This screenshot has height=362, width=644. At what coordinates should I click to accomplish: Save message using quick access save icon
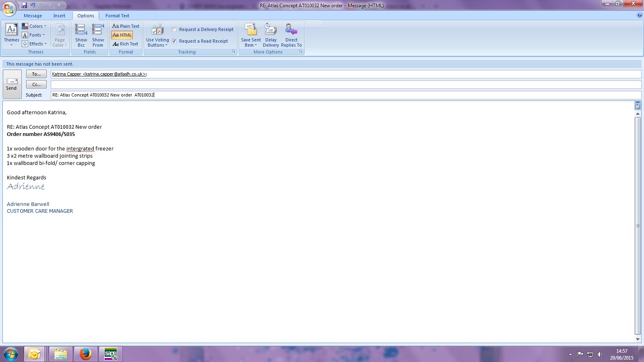click(x=24, y=5)
